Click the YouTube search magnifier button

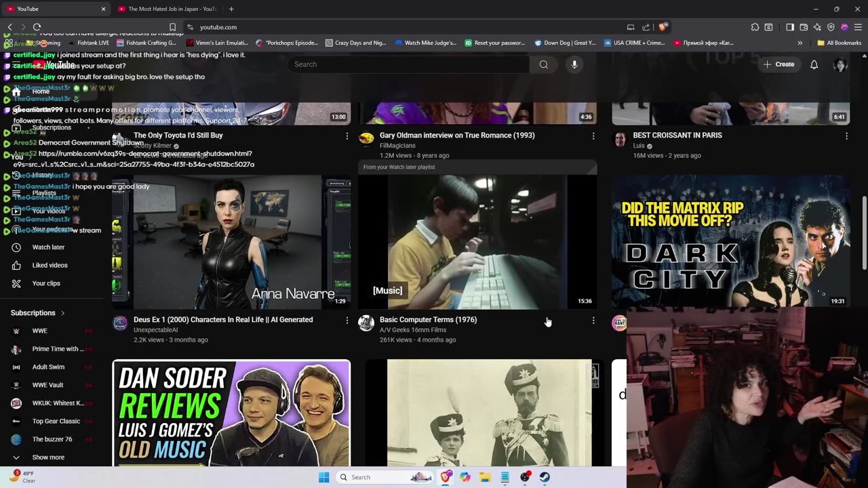[x=543, y=64]
